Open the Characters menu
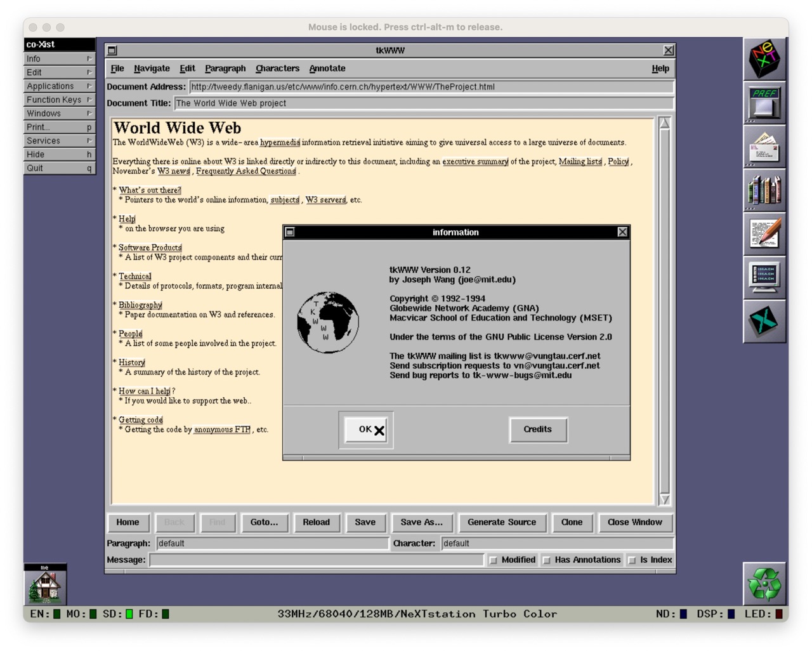Image resolution: width=812 pixels, height=651 pixels. [277, 69]
